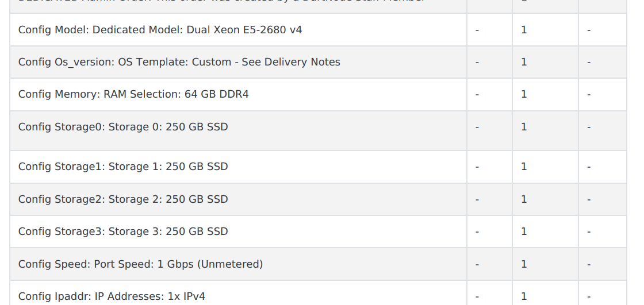
Task: Click quantity 1 in the Config Model row
Action: (x=524, y=30)
